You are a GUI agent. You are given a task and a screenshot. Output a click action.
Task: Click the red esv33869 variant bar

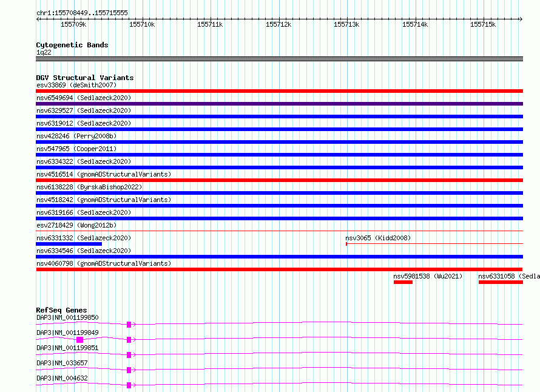pyautogui.click(x=279, y=91)
